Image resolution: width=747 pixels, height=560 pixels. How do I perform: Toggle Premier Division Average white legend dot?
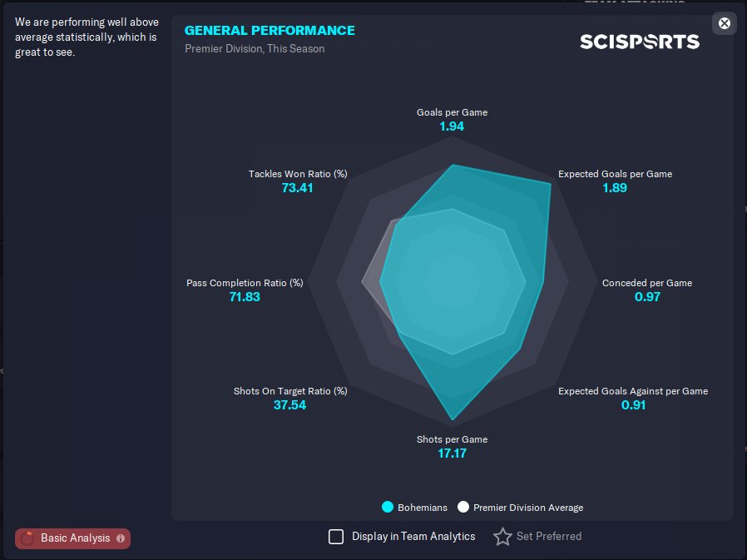(463, 507)
